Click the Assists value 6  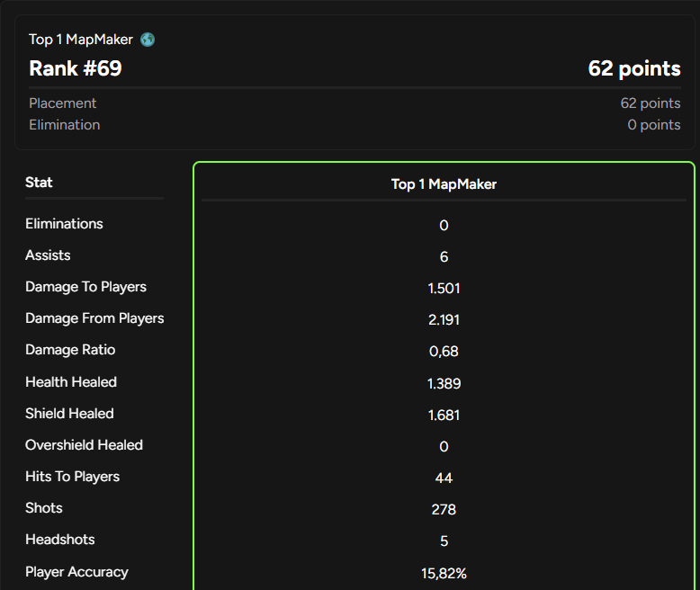pos(444,256)
